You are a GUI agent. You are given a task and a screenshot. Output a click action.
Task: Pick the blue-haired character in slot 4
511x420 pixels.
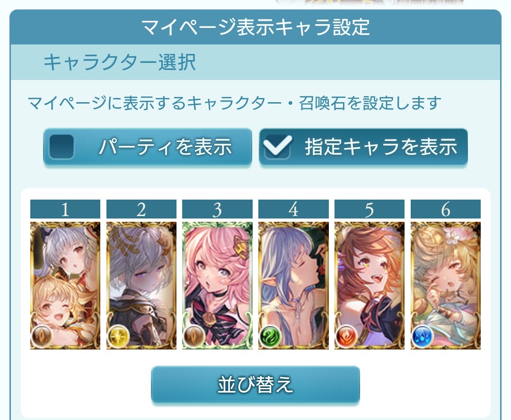pos(293,285)
